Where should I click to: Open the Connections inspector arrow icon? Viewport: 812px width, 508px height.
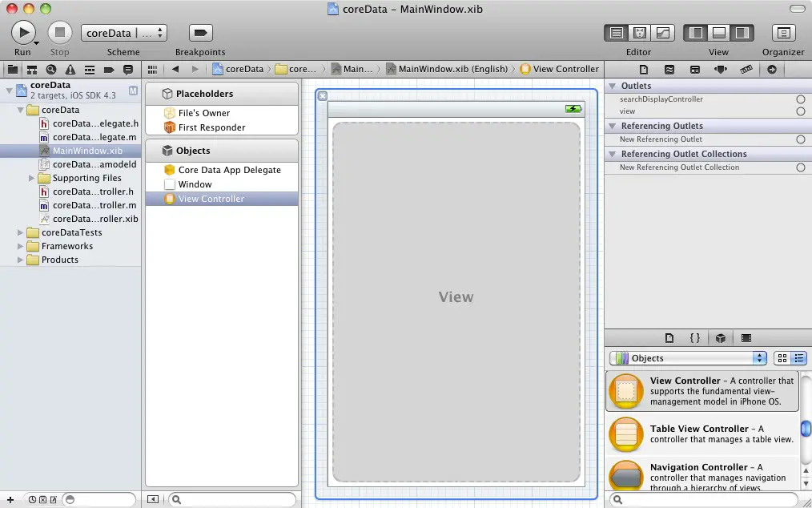click(771, 70)
